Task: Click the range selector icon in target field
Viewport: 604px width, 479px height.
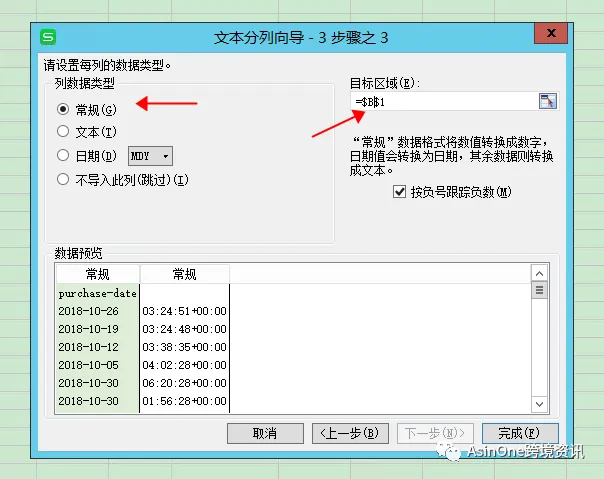Action: 547,101
